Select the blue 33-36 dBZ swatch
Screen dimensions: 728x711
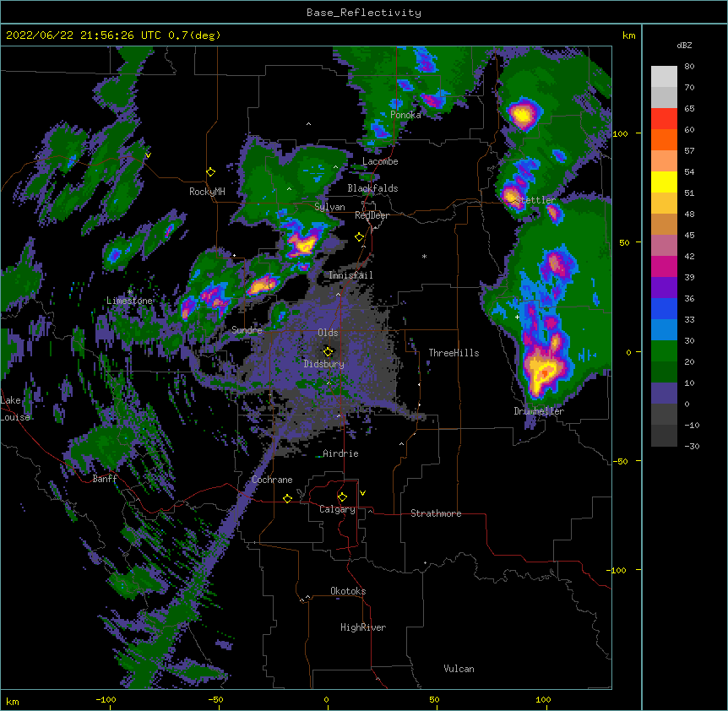point(664,308)
